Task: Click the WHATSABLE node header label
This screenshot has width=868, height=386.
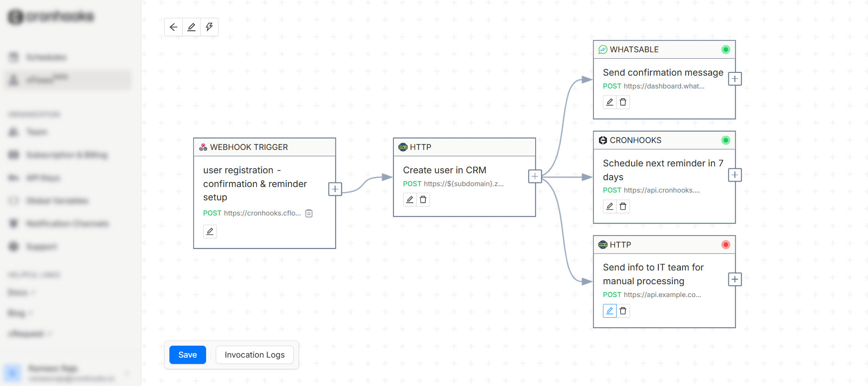Action: (634, 50)
